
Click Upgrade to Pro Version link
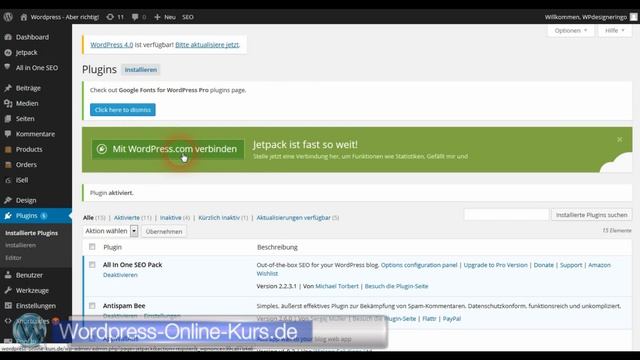pyautogui.click(x=496, y=265)
